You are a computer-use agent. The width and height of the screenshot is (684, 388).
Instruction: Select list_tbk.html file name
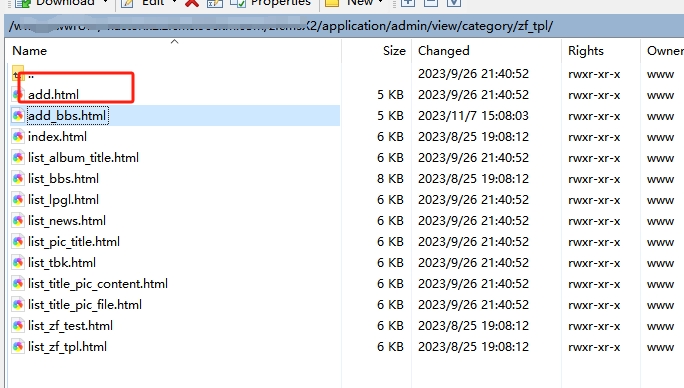pos(62,262)
